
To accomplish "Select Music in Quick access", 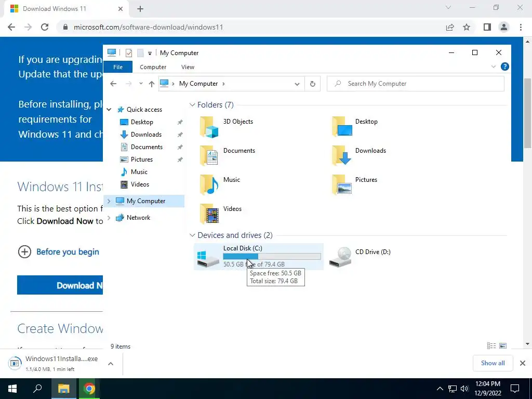I will [139, 171].
